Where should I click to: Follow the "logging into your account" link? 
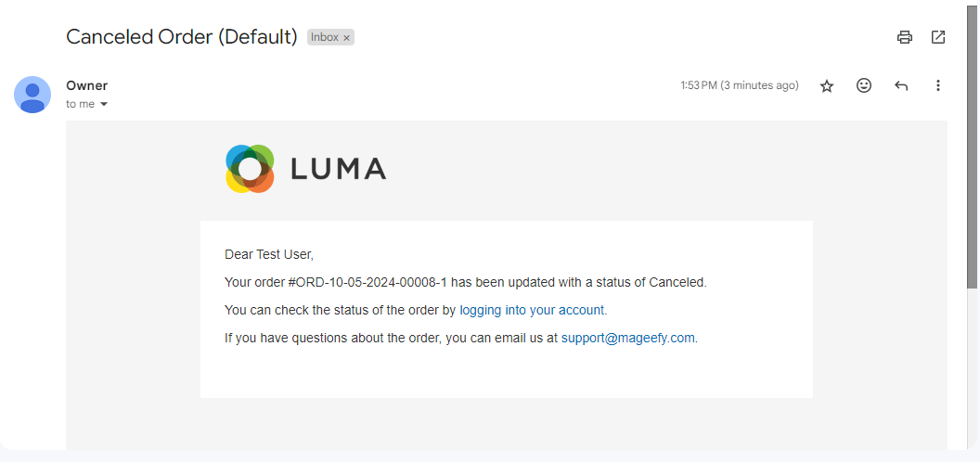(x=532, y=310)
